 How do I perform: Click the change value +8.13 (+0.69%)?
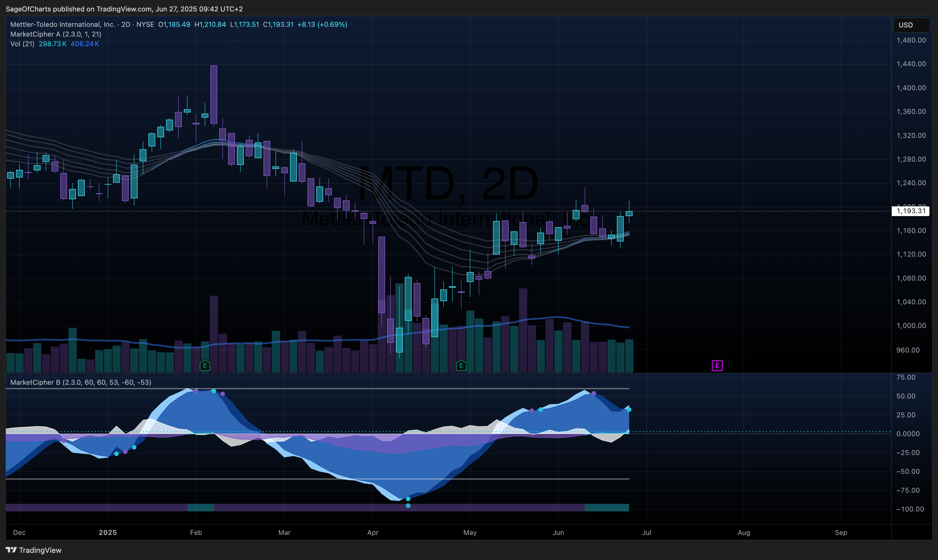coord(322,25)
